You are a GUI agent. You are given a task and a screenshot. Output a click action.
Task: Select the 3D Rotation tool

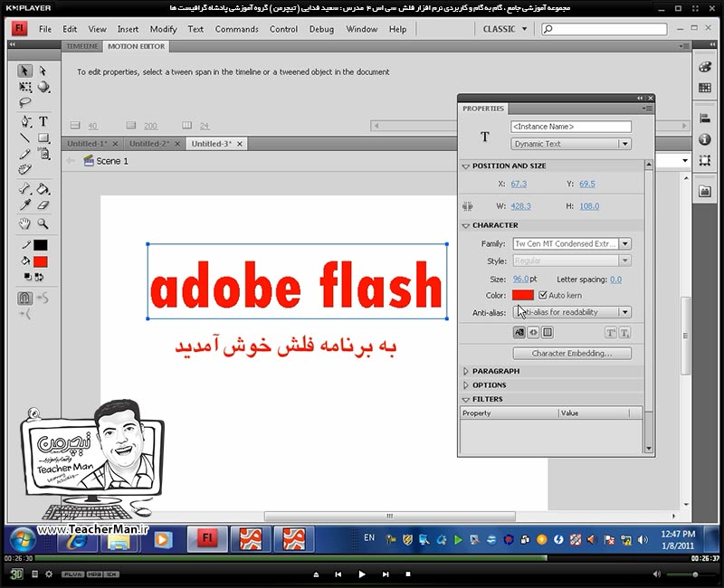[x=43, y=87]
